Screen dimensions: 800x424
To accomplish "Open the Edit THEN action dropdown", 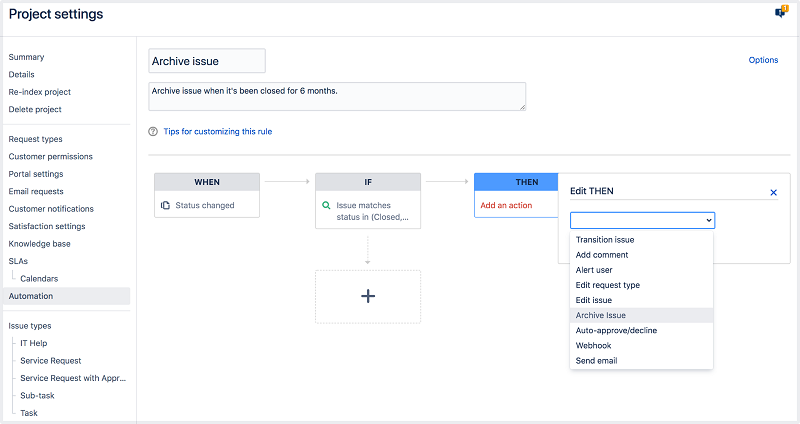I will point(642,220).
